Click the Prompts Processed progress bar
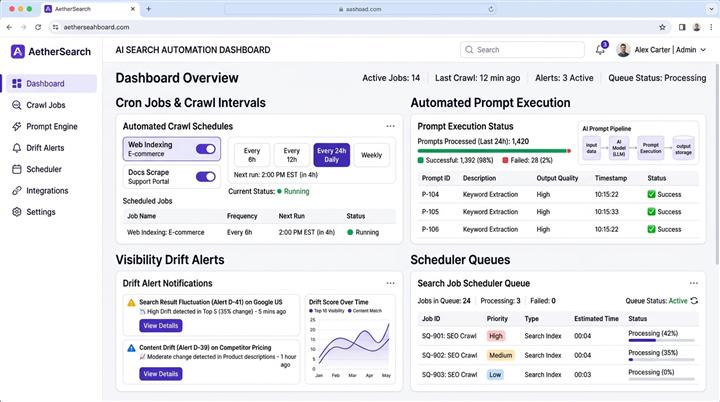 494,151
